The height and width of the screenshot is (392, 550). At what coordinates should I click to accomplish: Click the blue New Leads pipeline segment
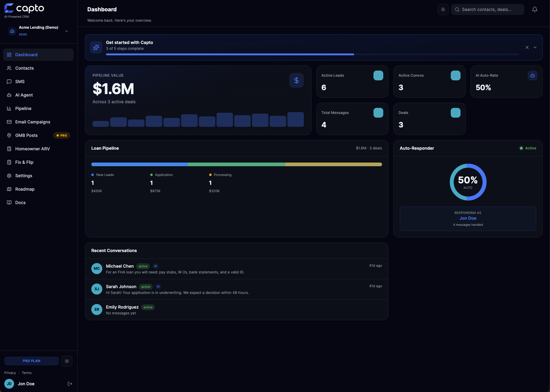click(x=140, y=164)
